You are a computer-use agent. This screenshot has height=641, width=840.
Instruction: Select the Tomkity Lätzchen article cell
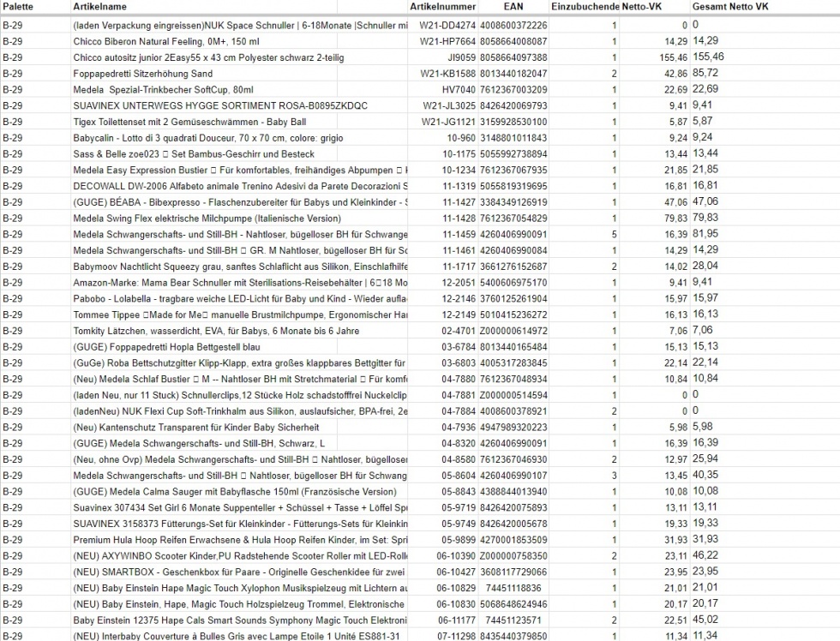(x=216, y=331)
